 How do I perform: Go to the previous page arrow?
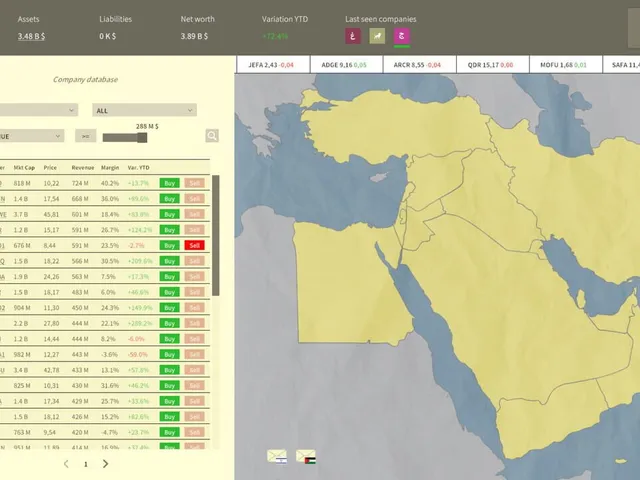[x=66, y=464]
